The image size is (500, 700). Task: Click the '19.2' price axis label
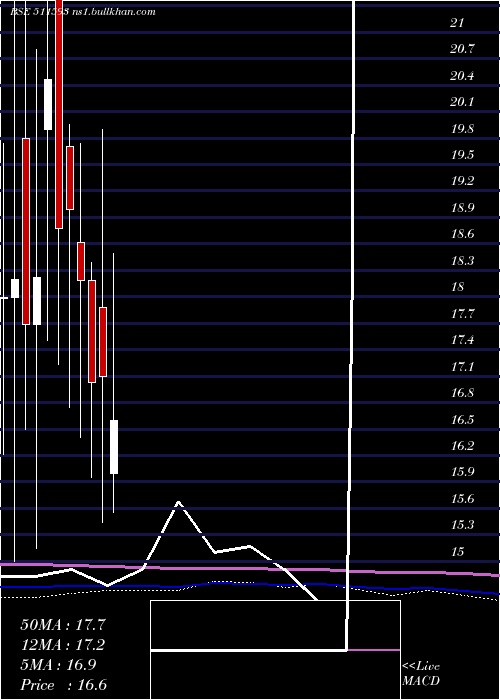pyautogui.click(x=462, y=181)
